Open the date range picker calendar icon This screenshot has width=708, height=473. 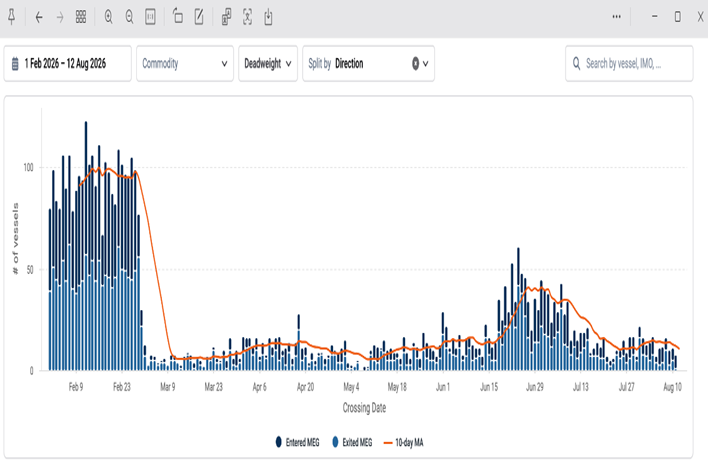pyautogui.click(x=15, y=64)
